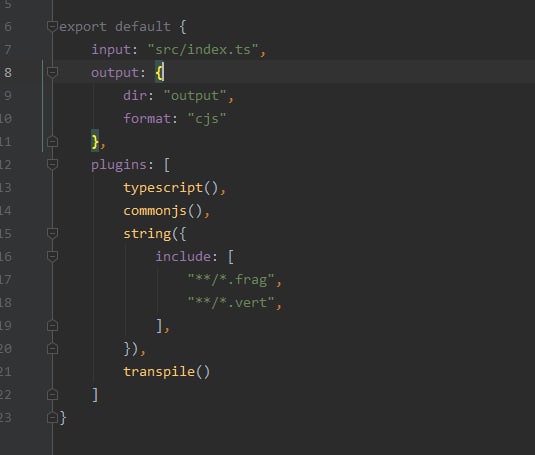Click fold end marker beside the closing }), on line 20

pyautogui.click(x=52, y=349)
